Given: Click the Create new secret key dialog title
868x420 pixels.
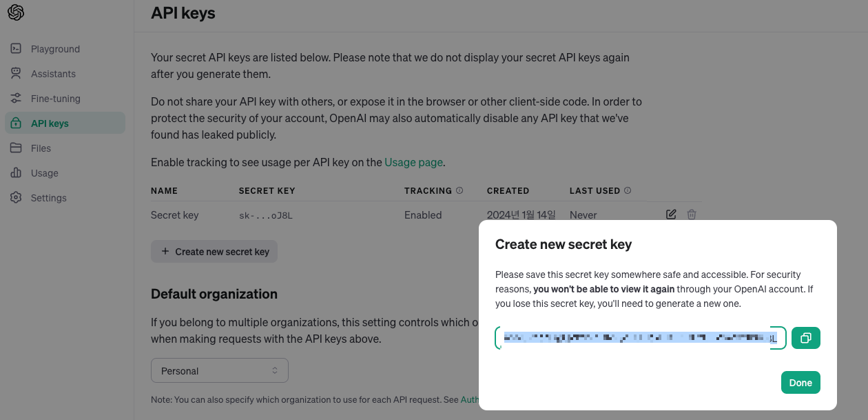Looking at the screenshot, I should [x=564, y=244].
